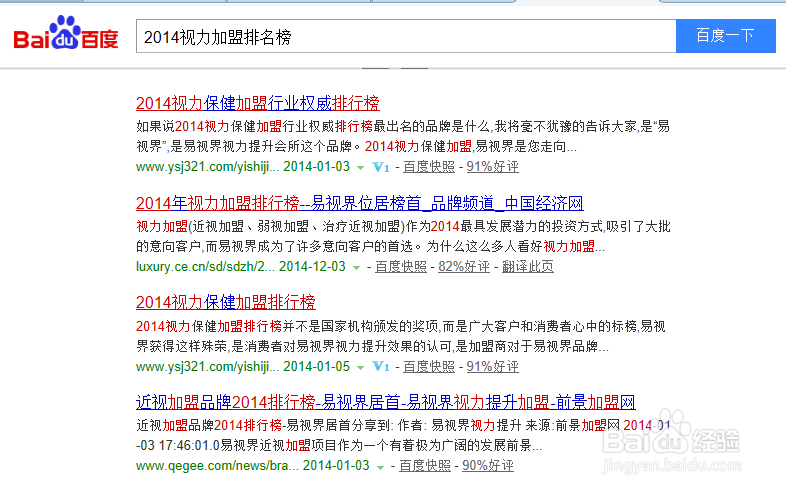Image resolution: width=786 pixels, height=493 pixels.
Task: Click the 90%好评 rating link
Action: pyautogui.click(x=488, y=465)
